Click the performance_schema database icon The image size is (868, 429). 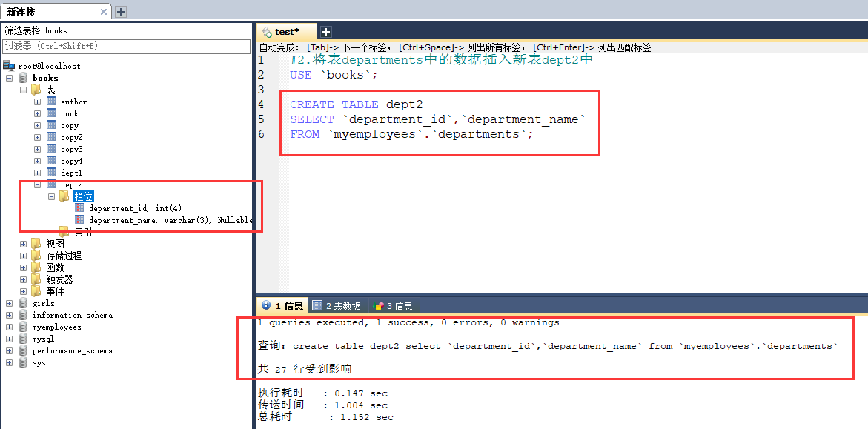[23, 350]
